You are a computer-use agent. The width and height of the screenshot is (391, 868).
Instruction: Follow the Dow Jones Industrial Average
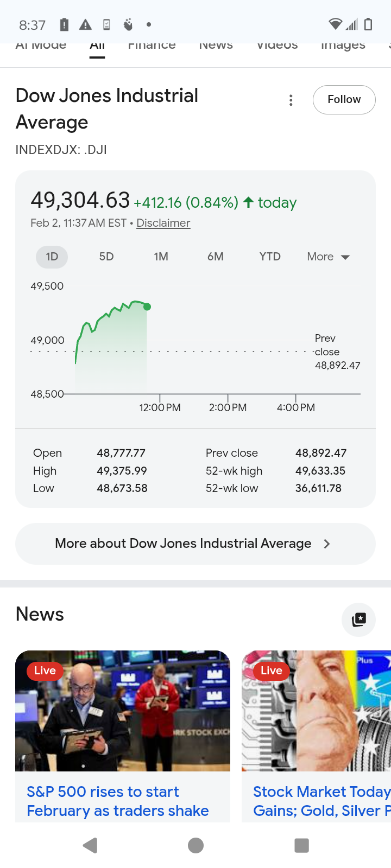(344, 100)
